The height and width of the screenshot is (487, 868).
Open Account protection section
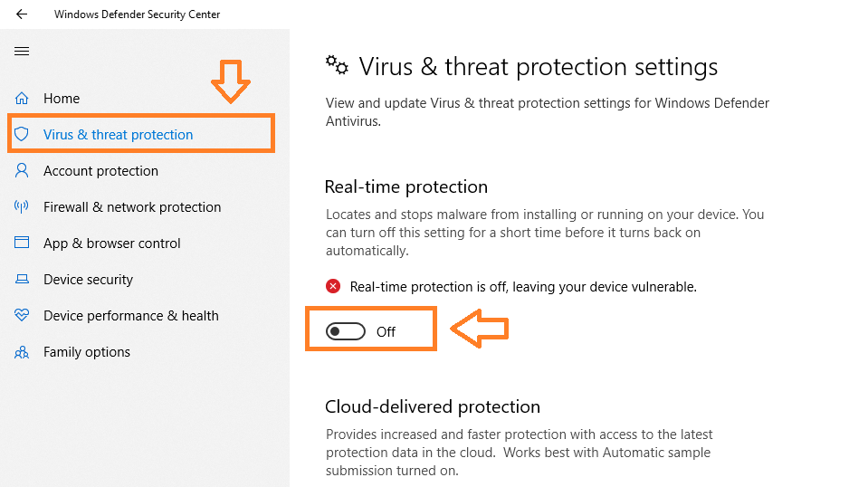point(100,171)
